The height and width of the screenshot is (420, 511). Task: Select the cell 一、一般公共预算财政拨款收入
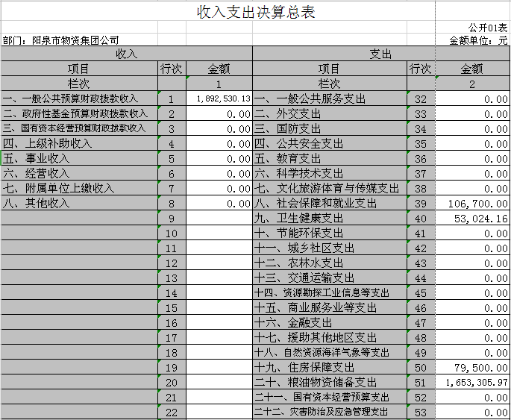click(x=79, y=98)
